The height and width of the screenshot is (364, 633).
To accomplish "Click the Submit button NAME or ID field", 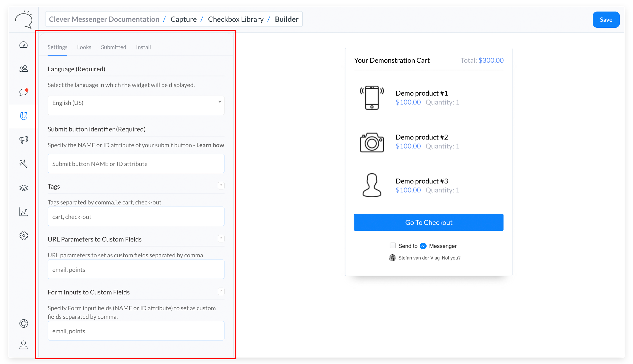I will point(136,164).
